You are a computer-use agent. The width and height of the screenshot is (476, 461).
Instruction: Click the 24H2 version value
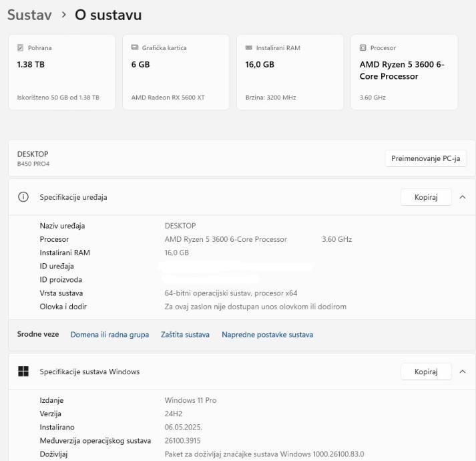174,414
